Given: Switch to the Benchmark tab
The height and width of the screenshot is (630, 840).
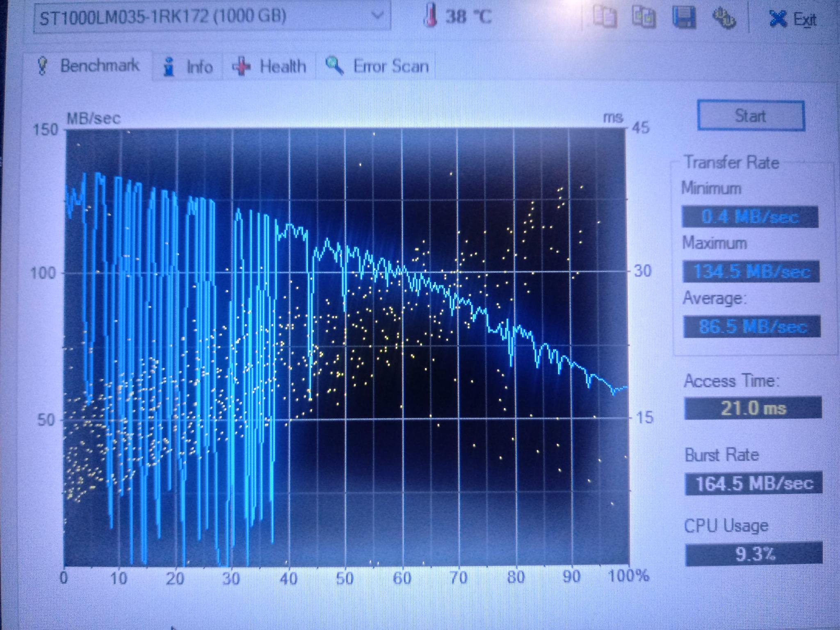Looking at the screenshot, I should 88,66.
